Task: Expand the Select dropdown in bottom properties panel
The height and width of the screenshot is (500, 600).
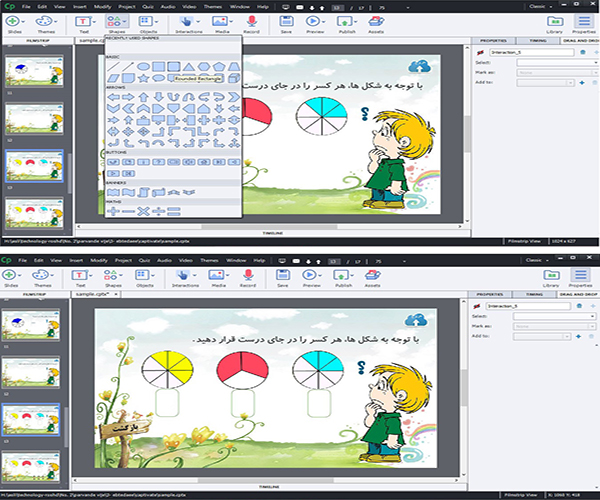Action: coord(557,316)
